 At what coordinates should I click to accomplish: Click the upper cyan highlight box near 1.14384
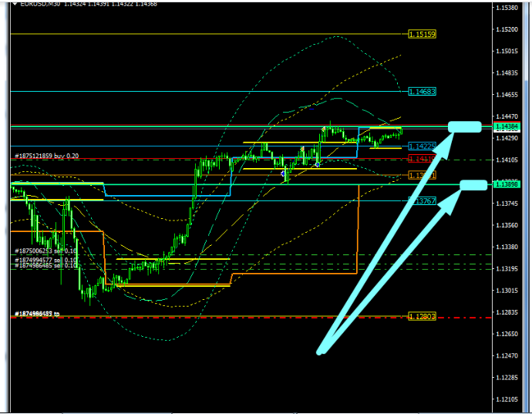click(x=465, y=126)
